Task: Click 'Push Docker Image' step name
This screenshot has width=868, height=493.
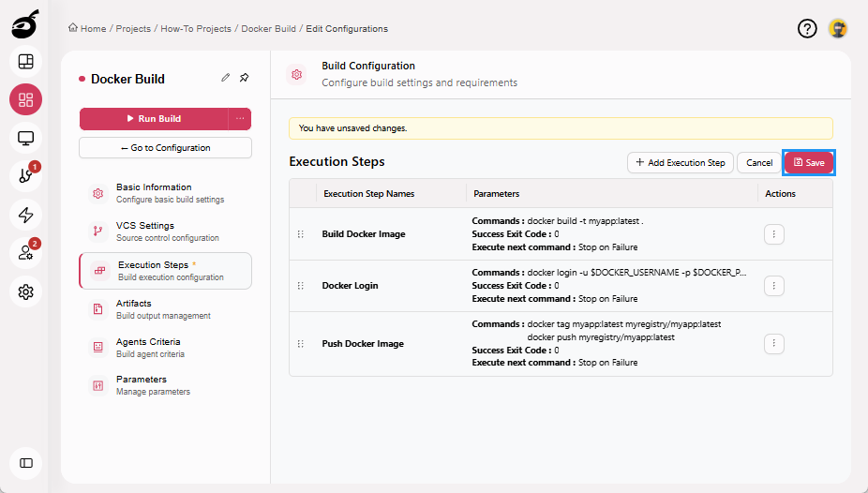Action: click(363, 344)
